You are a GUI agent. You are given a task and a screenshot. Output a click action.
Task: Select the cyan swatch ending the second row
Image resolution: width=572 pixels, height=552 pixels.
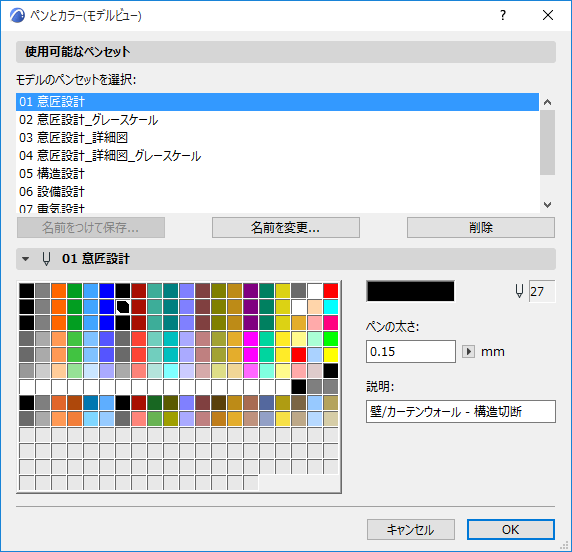331,307
